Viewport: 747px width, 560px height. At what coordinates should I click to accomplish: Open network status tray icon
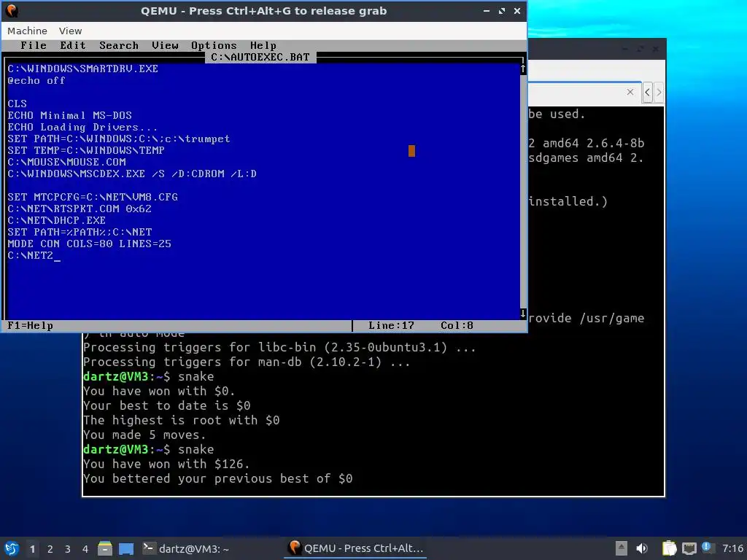(689, 548)
